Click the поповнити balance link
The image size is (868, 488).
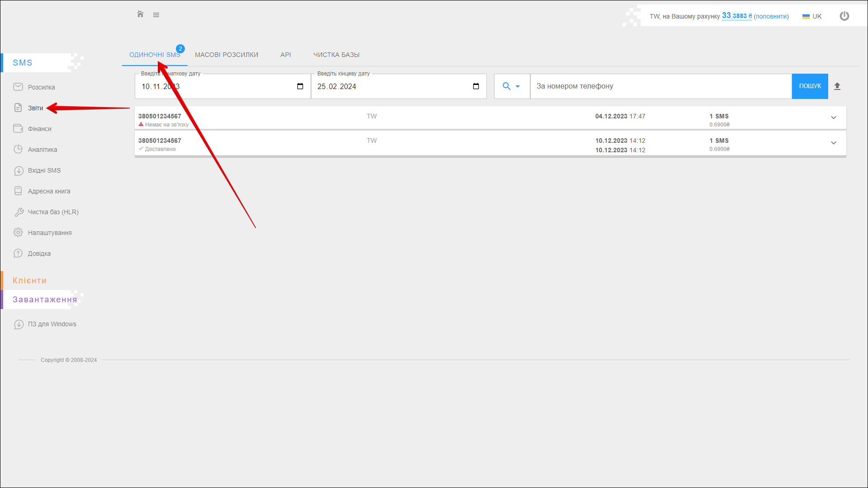click(x=771, y=16)
